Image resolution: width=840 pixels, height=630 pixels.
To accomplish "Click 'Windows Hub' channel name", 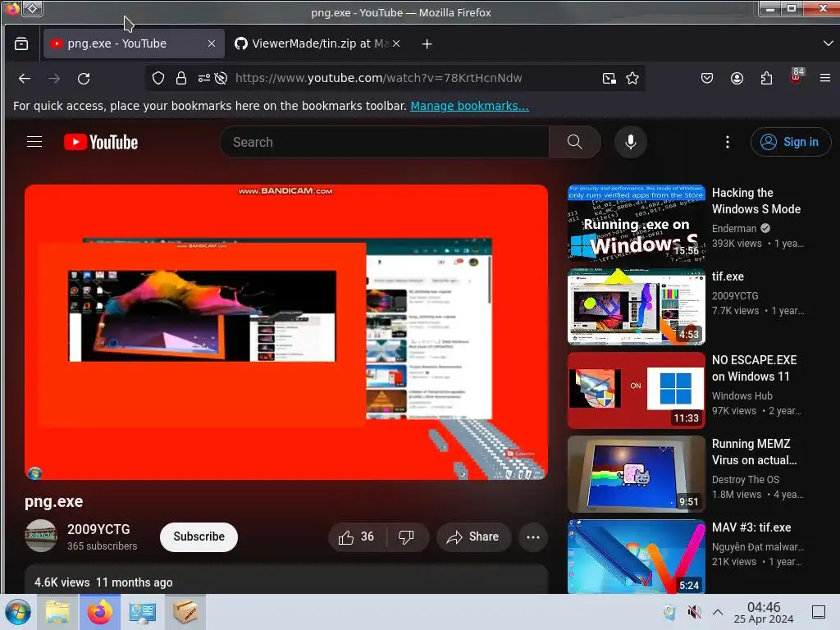I will tap(742, 396).
